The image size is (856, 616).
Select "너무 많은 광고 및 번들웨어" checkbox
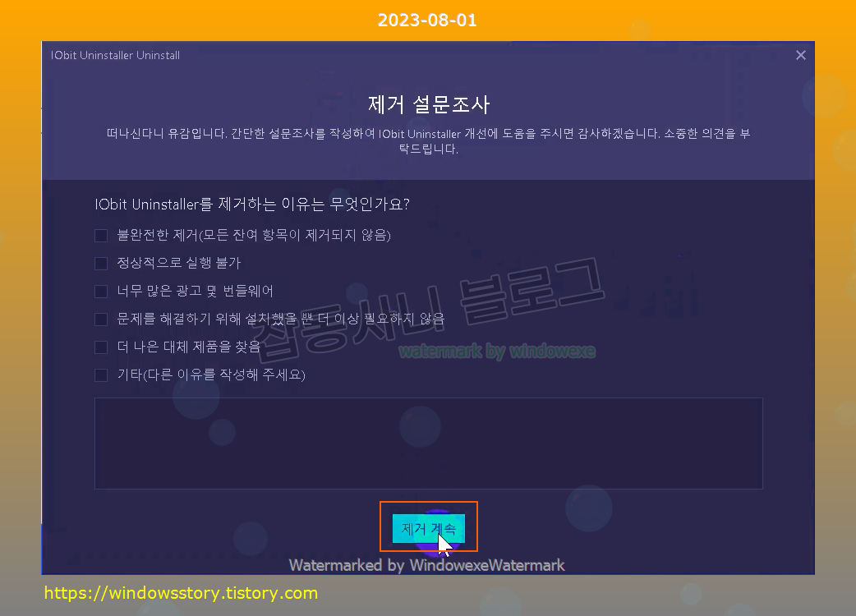(x=101, y=292)
